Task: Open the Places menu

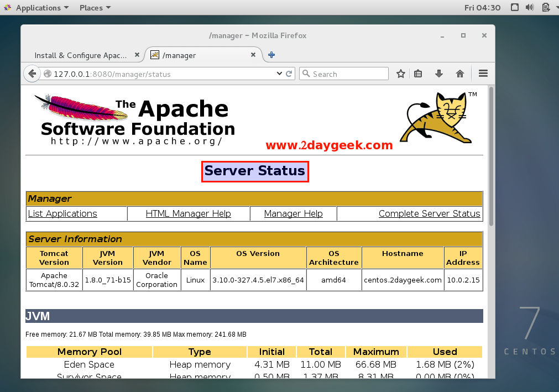Action: pyautogui.click(x=95, y=8)
